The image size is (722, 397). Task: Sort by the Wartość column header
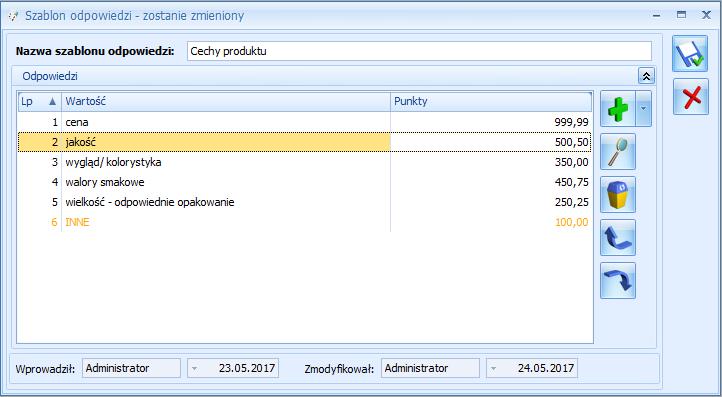tap(226, 101)
